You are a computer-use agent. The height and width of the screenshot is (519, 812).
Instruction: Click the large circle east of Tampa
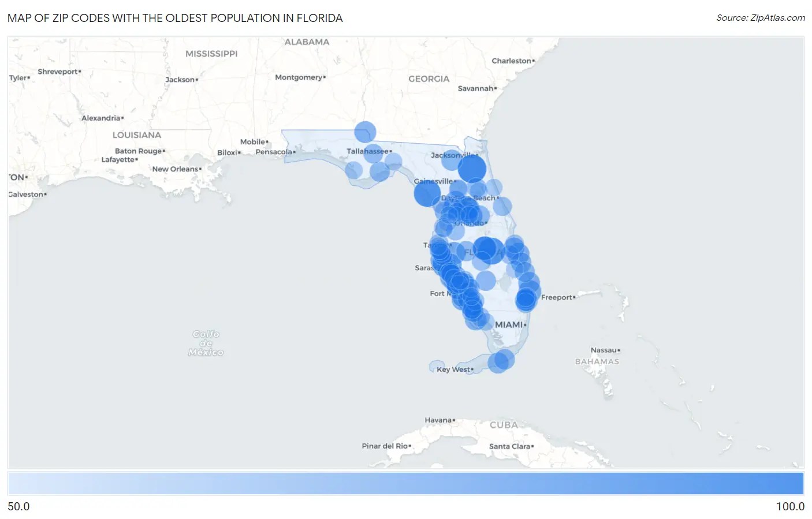tap(488, 248)
